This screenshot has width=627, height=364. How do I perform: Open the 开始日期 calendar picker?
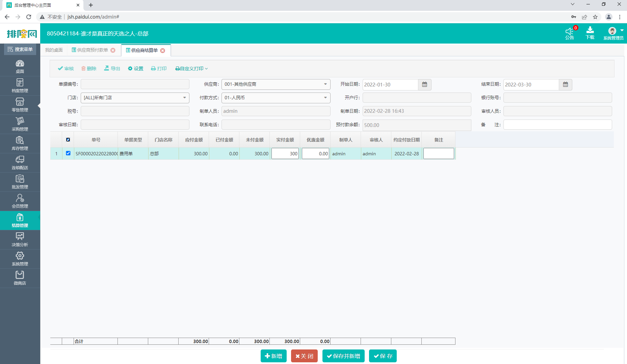(425, 85)
